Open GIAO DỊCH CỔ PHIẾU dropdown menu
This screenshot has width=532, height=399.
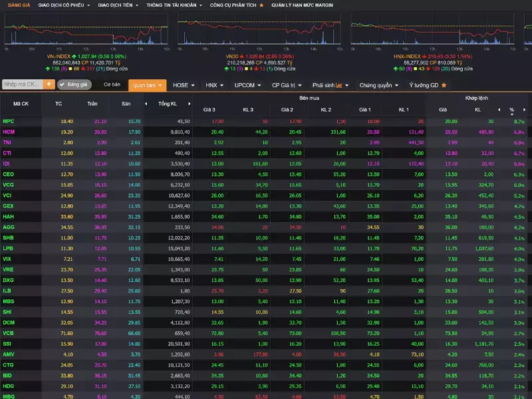64,5
